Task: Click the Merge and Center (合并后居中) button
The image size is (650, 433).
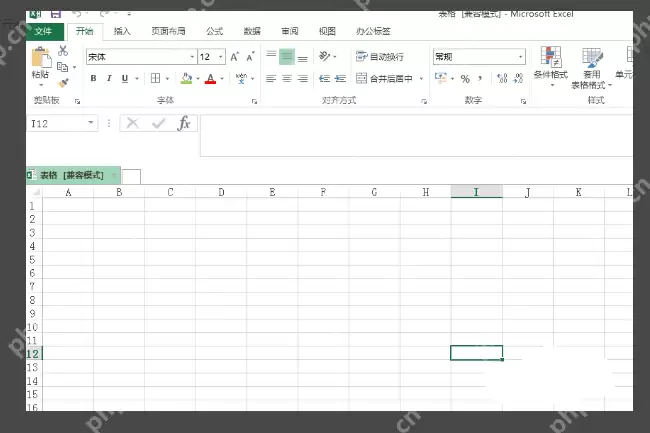Action: click(x=390, y=78)
